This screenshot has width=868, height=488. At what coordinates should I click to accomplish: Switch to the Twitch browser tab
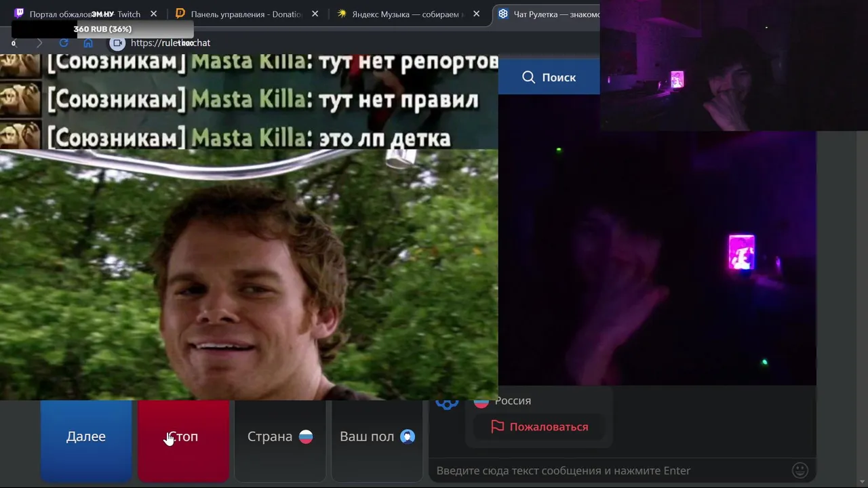[x=85, y=14]
